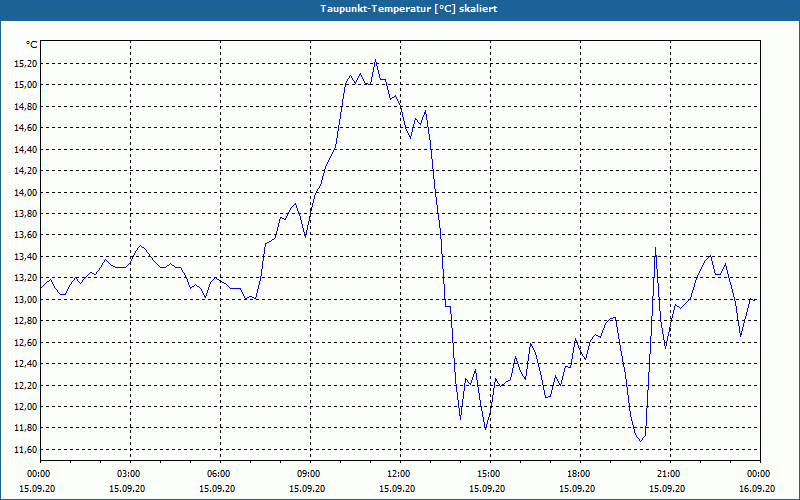The image size is (800, 500).
Task: Click the 14,00 scale value
Action: [x=26, y=192]
